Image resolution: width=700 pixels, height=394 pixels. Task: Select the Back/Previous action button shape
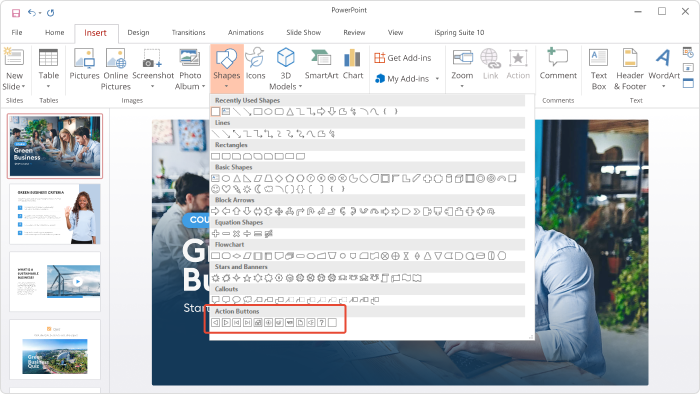coord(216,323)
